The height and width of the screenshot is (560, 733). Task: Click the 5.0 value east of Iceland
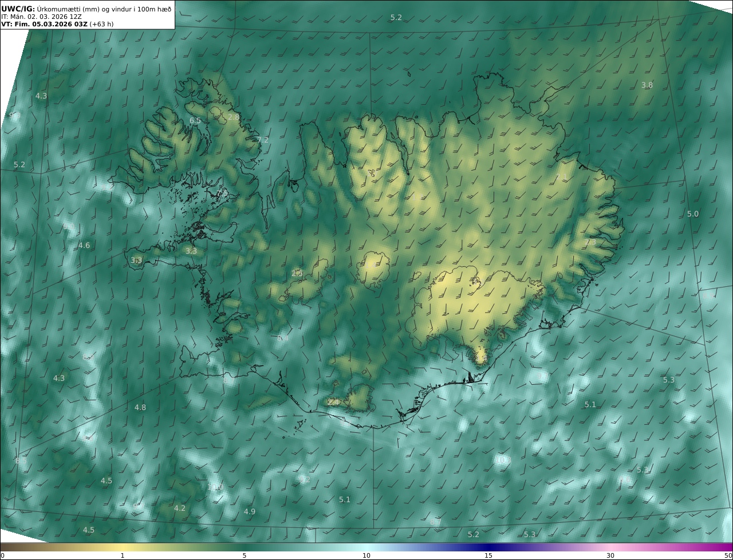point(693,214)
